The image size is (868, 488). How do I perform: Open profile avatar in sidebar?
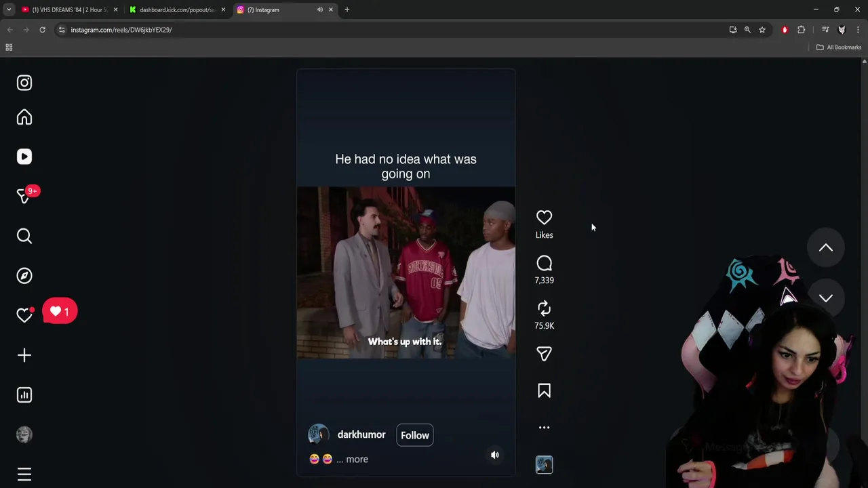coord(24,434)
